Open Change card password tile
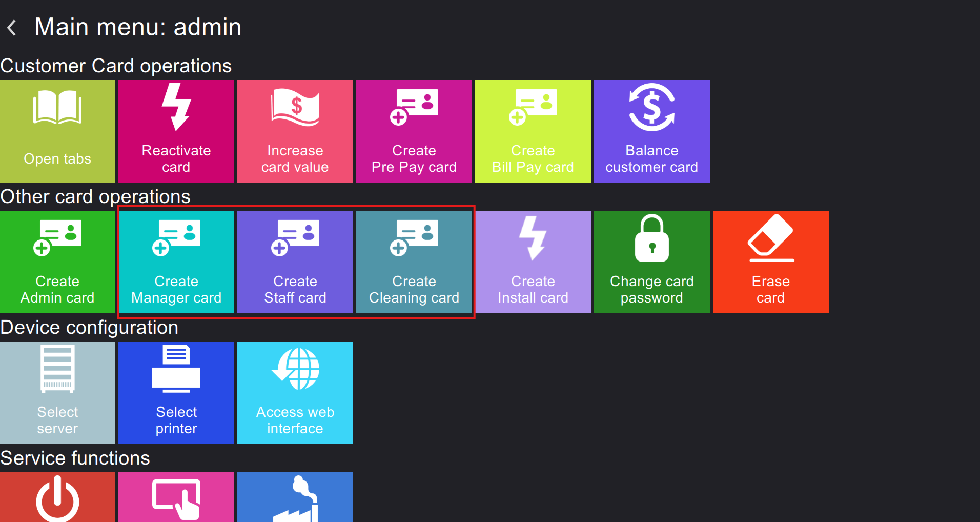 [652, 262]
